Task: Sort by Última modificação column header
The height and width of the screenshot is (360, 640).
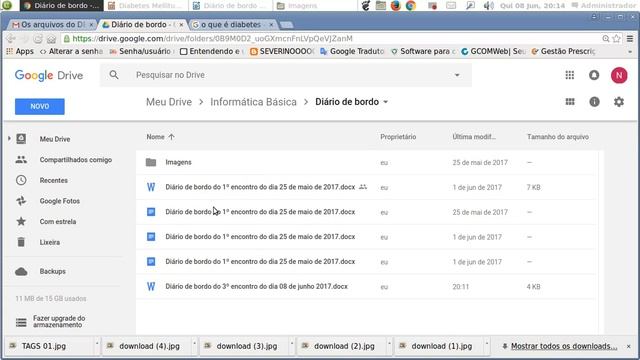Action: tap(474, 137)
